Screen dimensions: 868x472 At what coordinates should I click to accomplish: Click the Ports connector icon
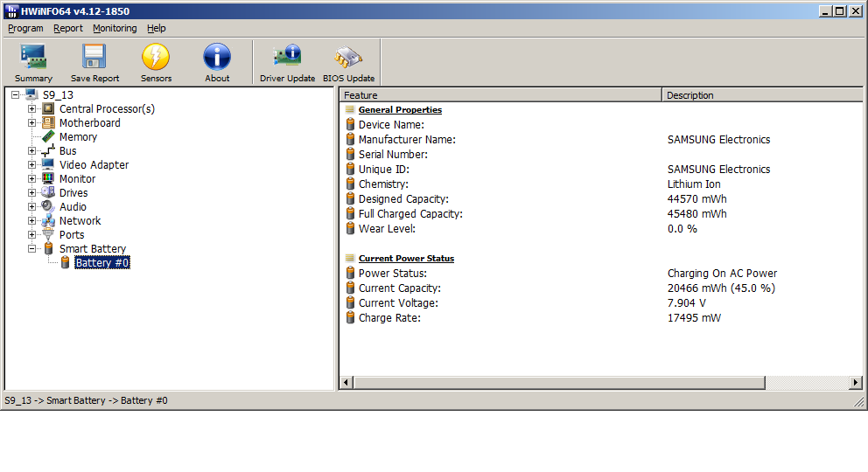(x=49, y=234)
